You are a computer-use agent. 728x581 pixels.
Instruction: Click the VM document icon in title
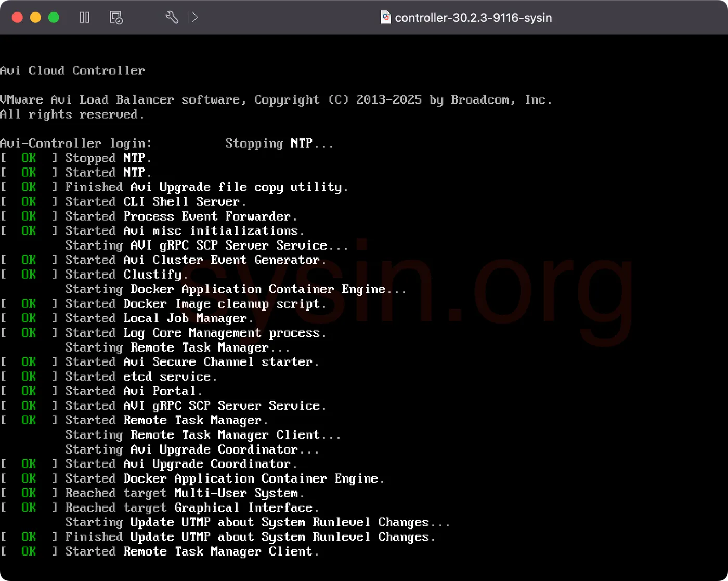pyautogui.click(x=385, y=18)
